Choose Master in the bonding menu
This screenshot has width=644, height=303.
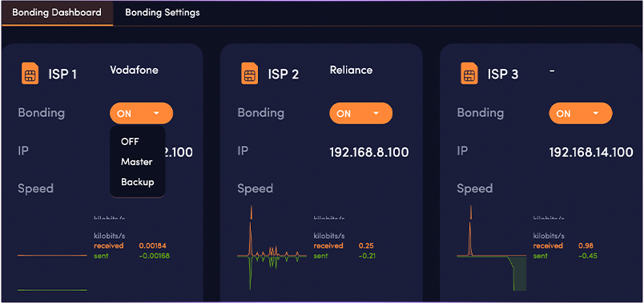click(137, 162)
